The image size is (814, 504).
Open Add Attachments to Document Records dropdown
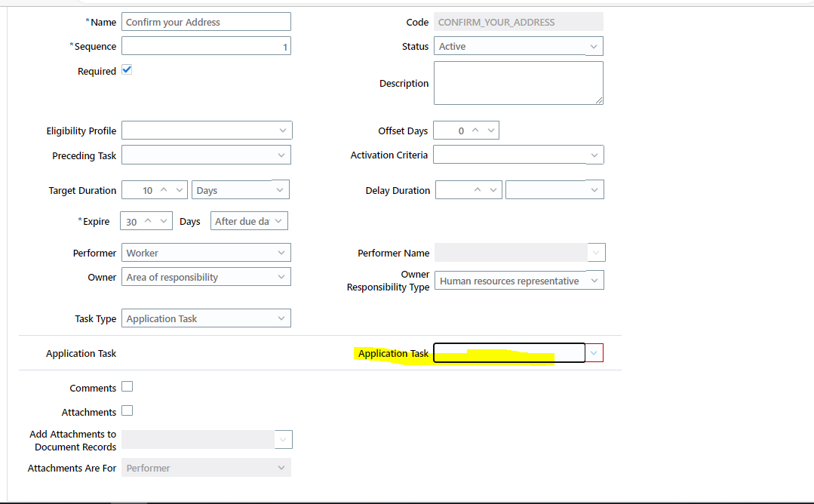point(283,440)
